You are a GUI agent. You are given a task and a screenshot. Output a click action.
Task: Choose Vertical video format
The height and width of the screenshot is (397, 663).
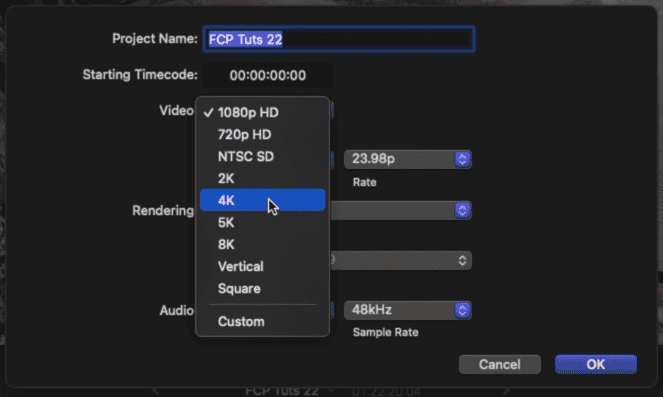click(x=262, y=266)
